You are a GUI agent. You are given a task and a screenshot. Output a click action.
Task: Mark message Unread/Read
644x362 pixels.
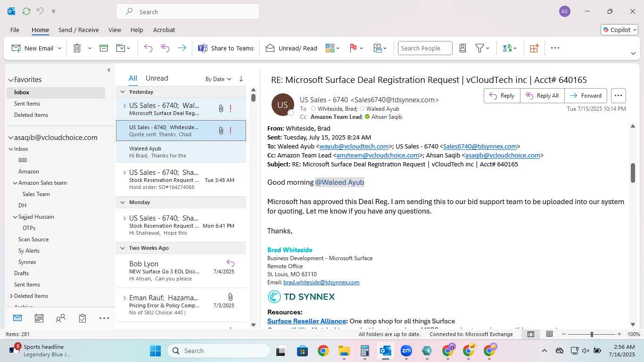pyautogui.click(x=291, y=48)
